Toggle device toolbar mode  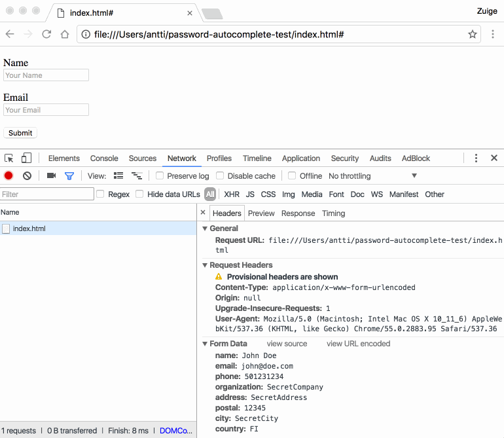[x=26, y=158]
